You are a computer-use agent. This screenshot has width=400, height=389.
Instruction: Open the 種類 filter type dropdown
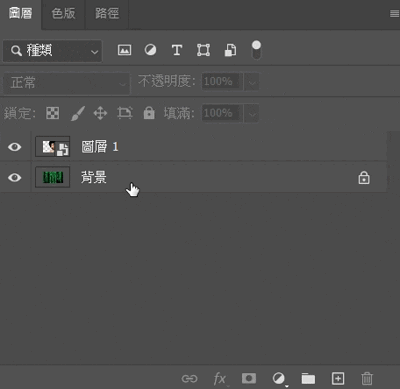[x=53, y=51]
